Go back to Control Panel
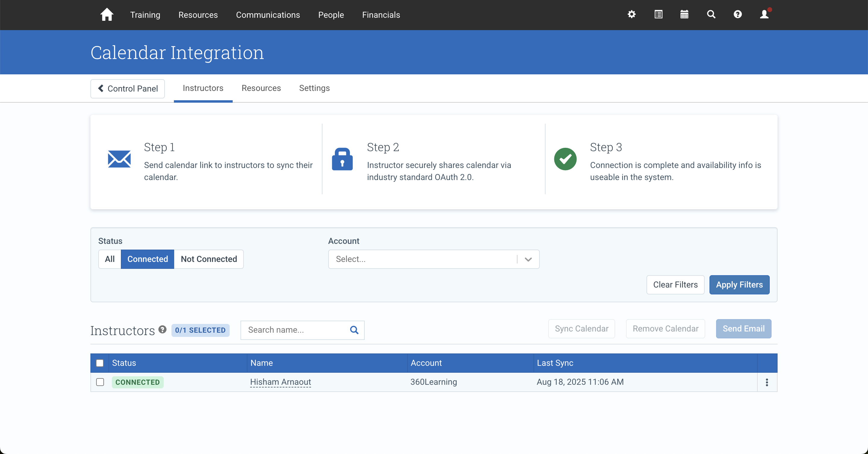Viewport: 868px width, 454px height. click(127, 89)
